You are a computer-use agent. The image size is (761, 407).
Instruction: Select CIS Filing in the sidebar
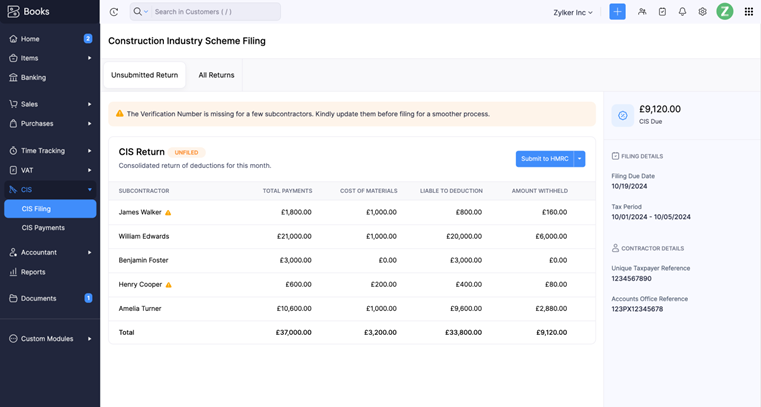[x=50, y=209]
